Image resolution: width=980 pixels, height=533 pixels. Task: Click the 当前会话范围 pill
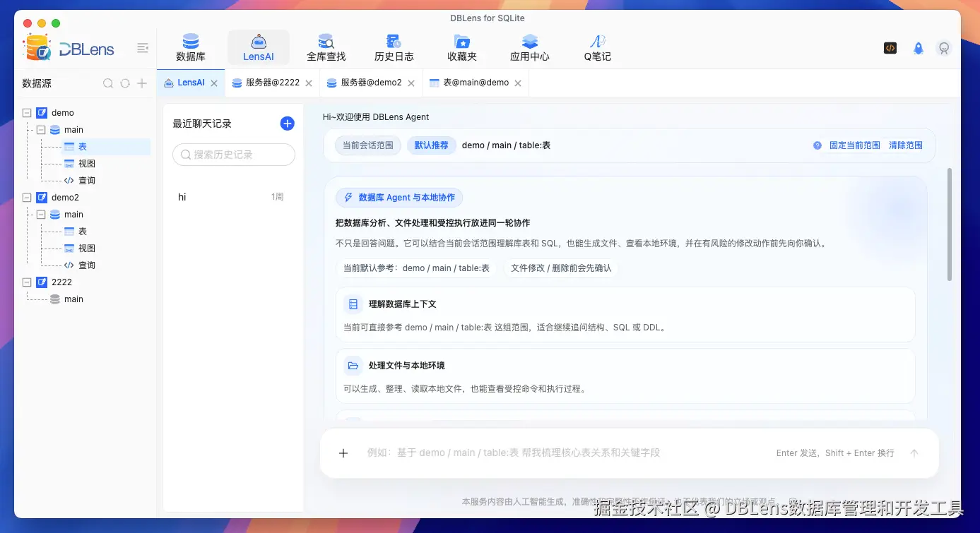click(368, 145)
